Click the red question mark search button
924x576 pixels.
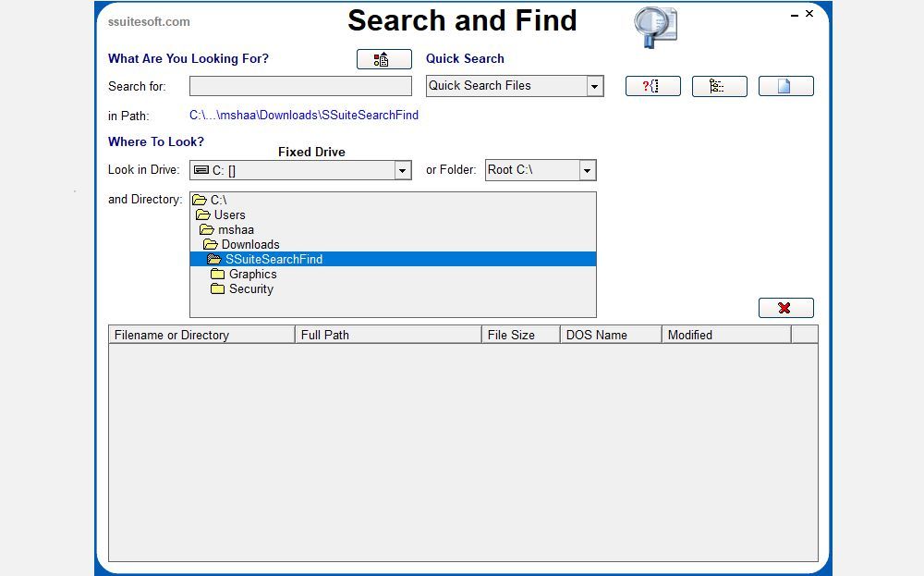(652, 86)
